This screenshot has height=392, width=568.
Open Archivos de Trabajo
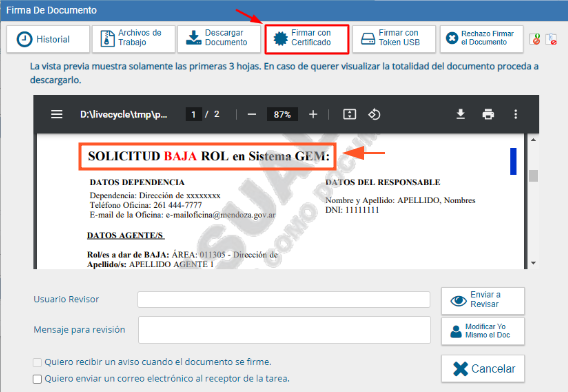click(x=133, y=39)
